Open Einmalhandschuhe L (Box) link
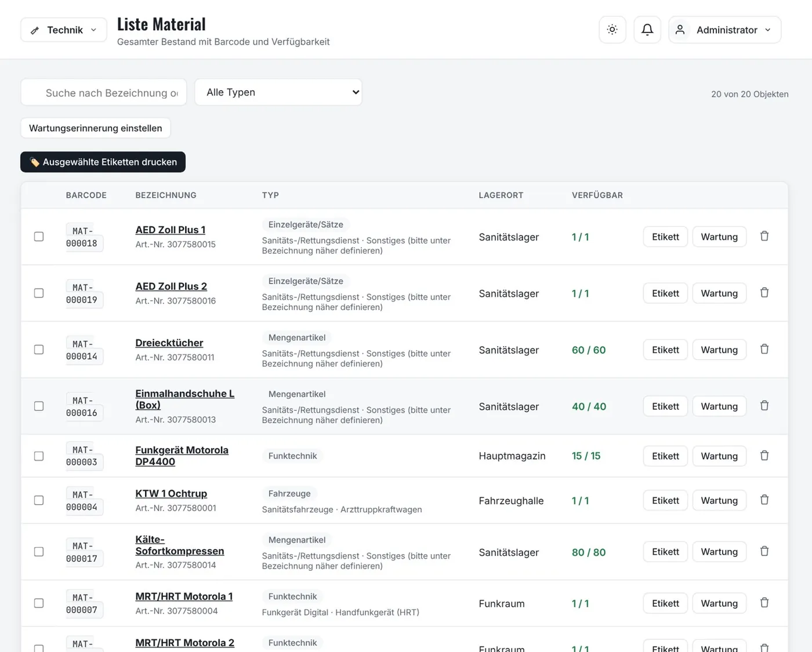This screenshot has width=812, height=652. (184, 399)
